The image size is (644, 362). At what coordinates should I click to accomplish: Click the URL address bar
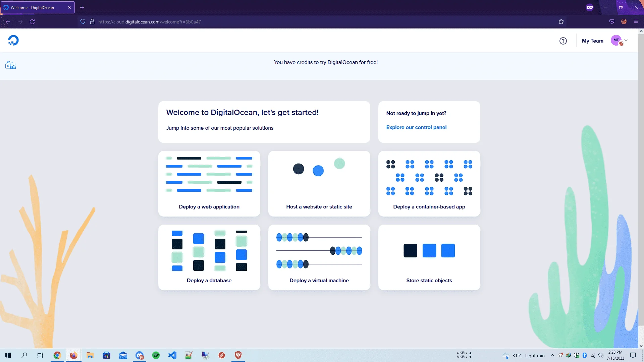point(322,22)
